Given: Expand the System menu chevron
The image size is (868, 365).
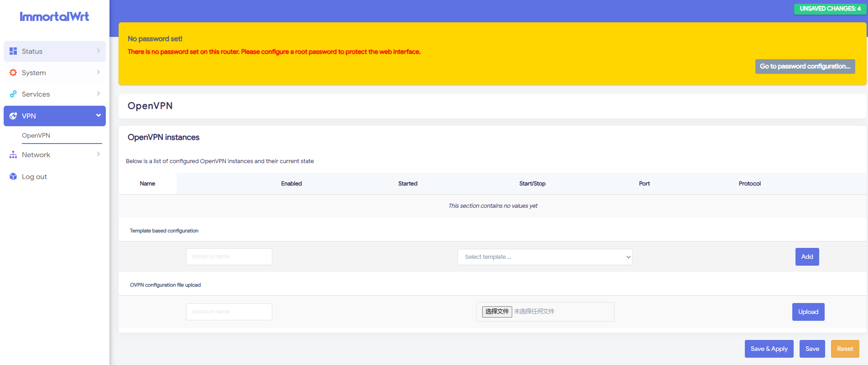Looking at the screenshot, I should [99, 72].
